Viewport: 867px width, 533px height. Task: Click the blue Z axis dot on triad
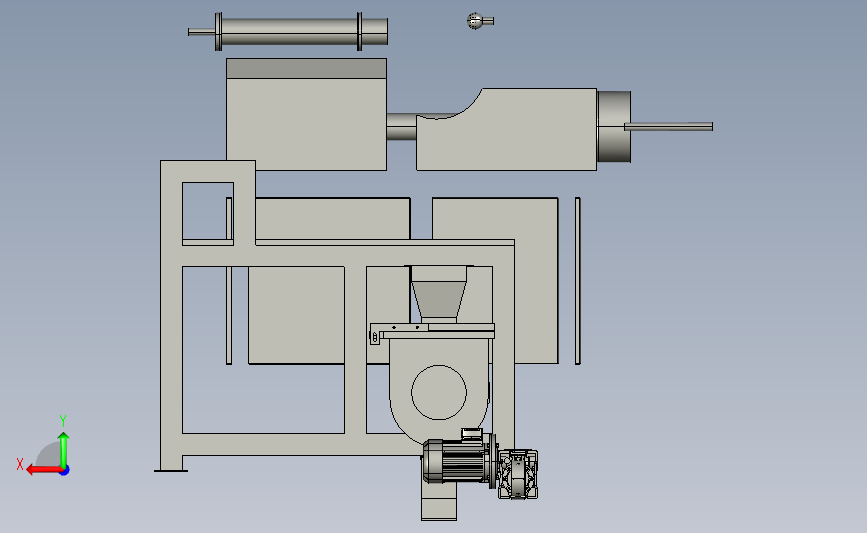[x=65, y=471]
